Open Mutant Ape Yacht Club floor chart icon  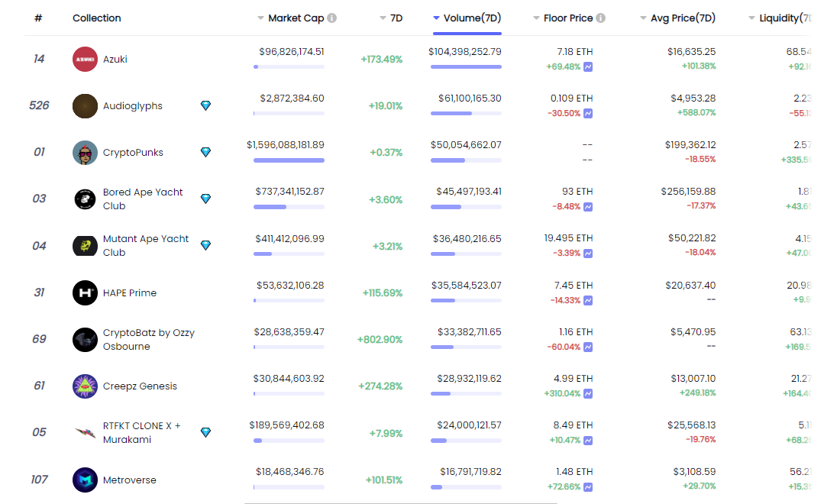point(588,254)
